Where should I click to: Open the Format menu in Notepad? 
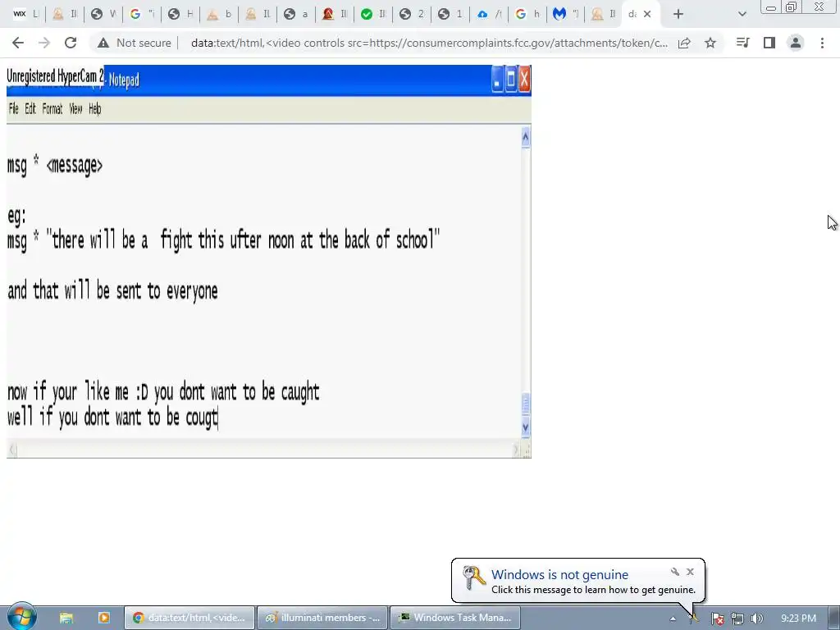click(x=52, y=109)
